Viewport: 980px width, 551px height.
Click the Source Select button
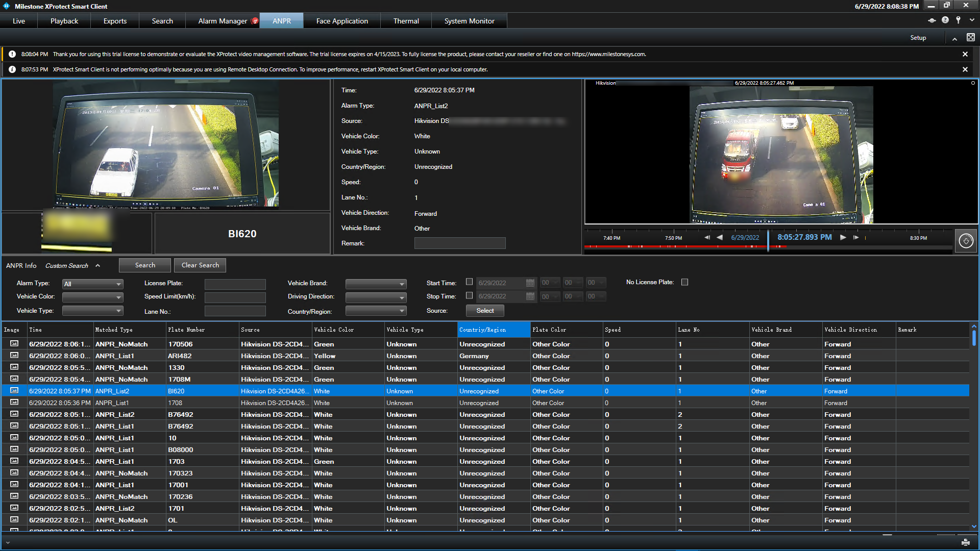(x=485, y=310)
